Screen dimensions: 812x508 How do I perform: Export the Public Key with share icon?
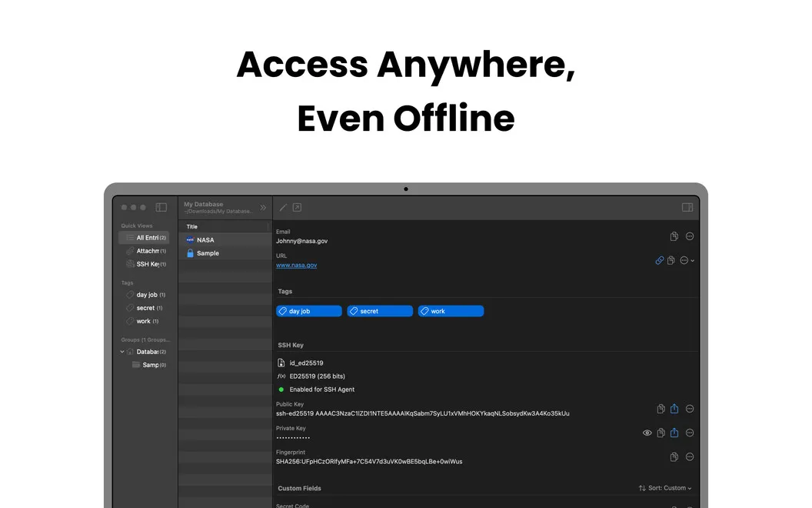click(x=674, y=409)
